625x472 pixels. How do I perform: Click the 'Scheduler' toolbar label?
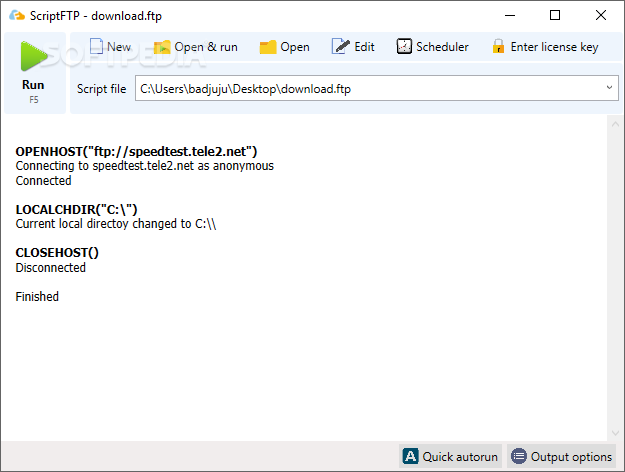442,47
